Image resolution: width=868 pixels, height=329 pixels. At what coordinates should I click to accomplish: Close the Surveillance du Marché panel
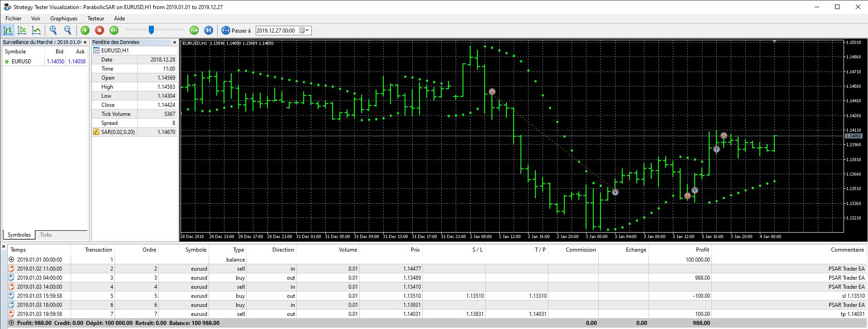click(85, 42)
